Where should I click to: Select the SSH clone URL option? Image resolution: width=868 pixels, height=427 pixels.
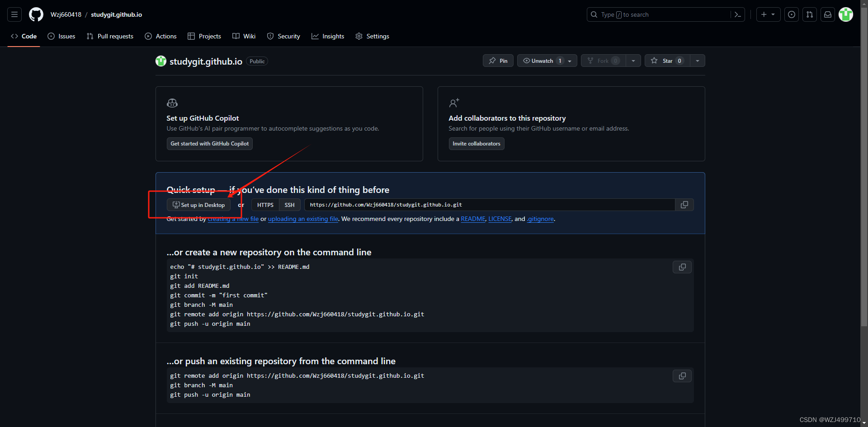coord(289,205)
